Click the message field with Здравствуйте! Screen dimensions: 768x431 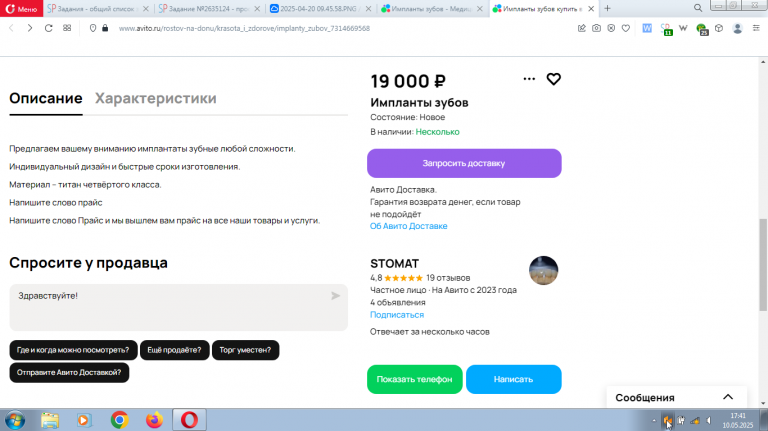click(x=178, y=307)
